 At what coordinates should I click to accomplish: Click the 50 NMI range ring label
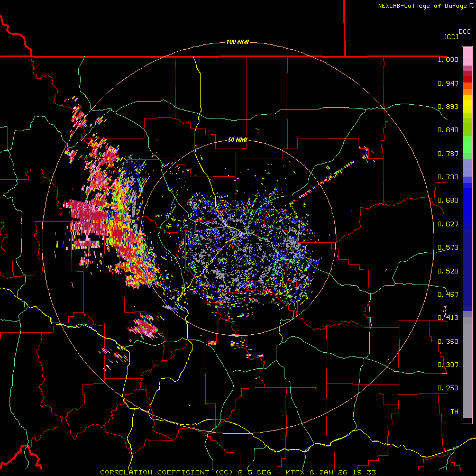click(x=237, y=140)
